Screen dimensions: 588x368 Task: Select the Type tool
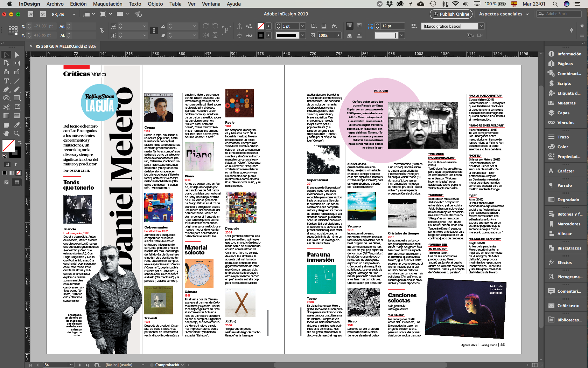click(6, 81)
